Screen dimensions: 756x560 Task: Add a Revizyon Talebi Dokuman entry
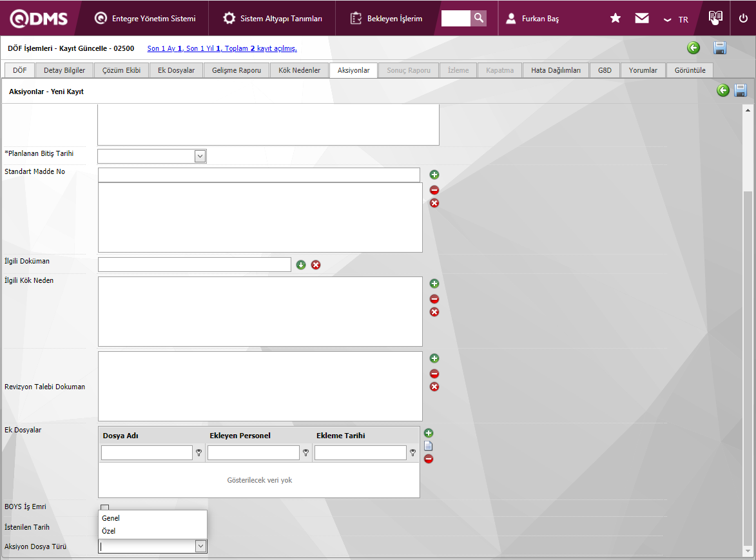(434, 358)
